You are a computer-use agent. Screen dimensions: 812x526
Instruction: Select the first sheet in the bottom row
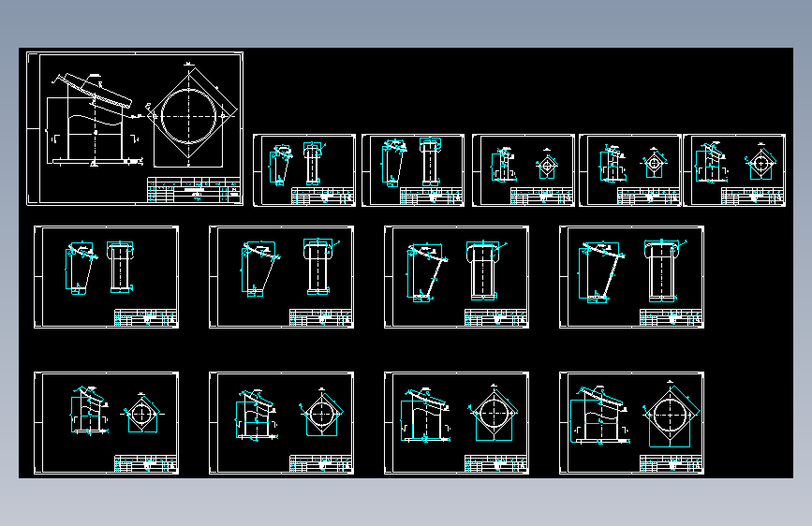click(106, 423)
